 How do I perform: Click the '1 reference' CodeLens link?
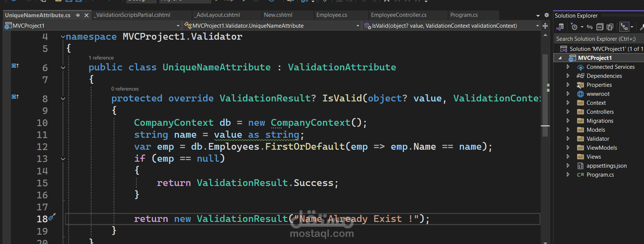(x=101, y=58)
